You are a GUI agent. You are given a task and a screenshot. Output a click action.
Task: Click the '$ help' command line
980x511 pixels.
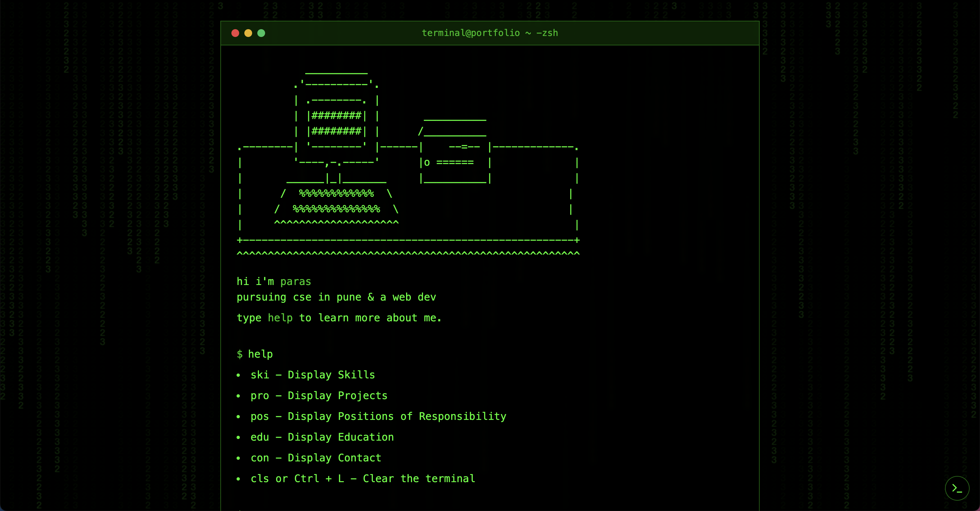click(x=254, y=354)
